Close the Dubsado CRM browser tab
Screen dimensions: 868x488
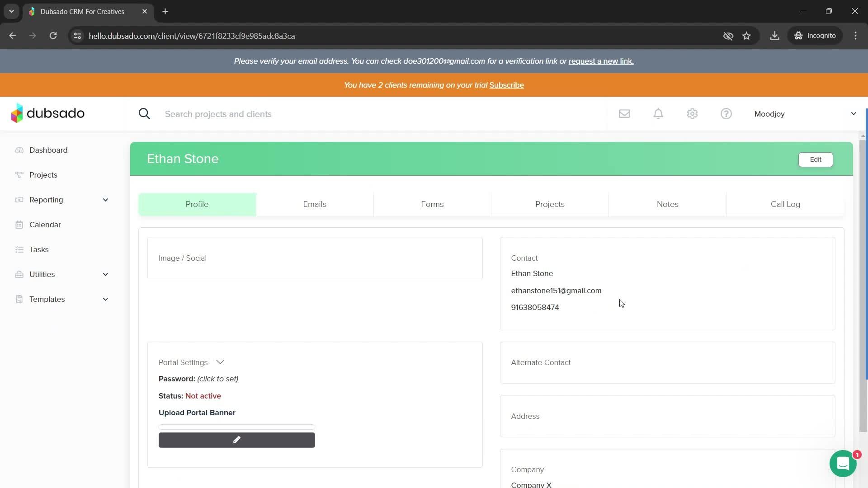tap(145, 11)
